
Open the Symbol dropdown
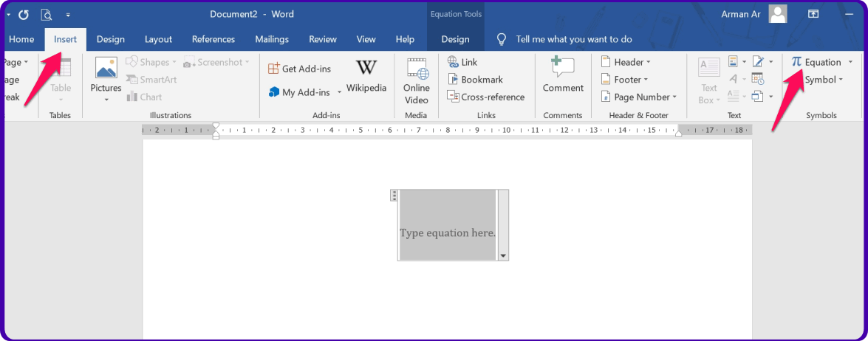(824, 80)
